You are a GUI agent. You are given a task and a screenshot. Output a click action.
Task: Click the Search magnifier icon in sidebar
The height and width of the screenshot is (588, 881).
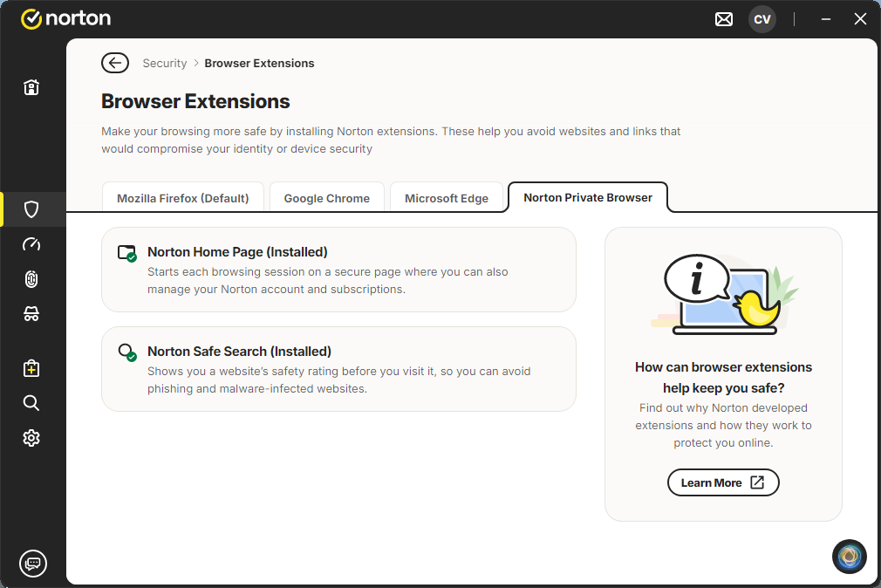(x=31, y=403)
